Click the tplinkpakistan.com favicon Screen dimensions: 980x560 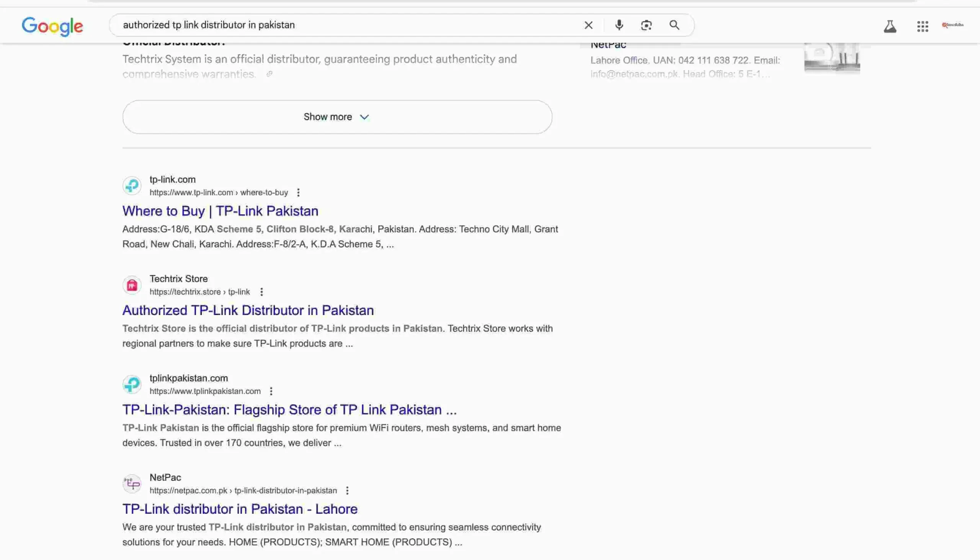pos(132,384)
